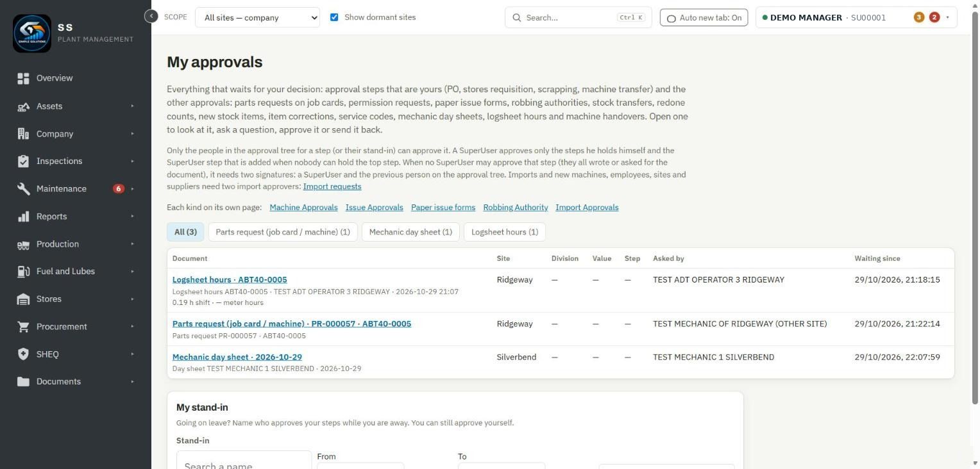Click the Procurement cart icon
The width and height of the screenshot is (980, 469).
point(24,327)
